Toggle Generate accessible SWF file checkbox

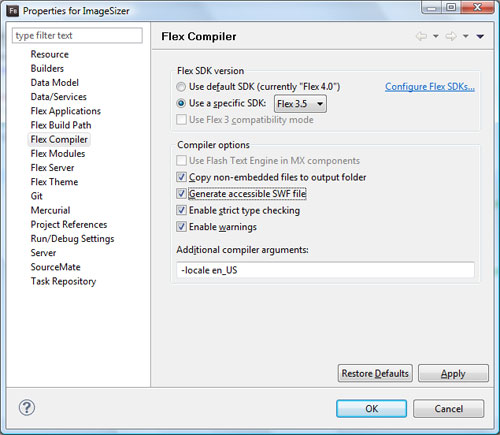click(181, 193)
